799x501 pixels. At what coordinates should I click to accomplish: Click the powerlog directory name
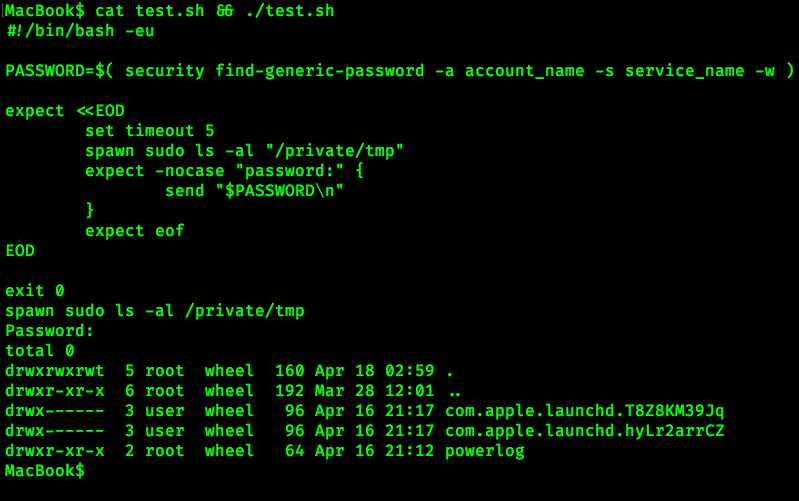click(485, 450)
